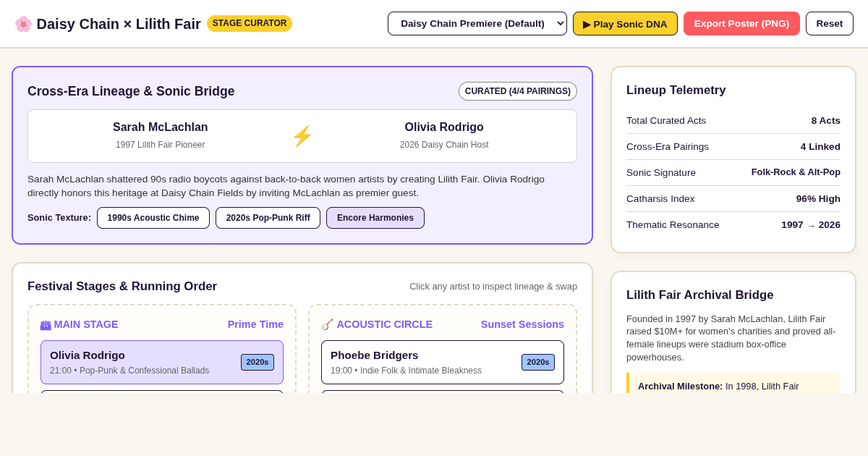
Task: Click the Archival Milestone note
Action: tap(733, 384)
